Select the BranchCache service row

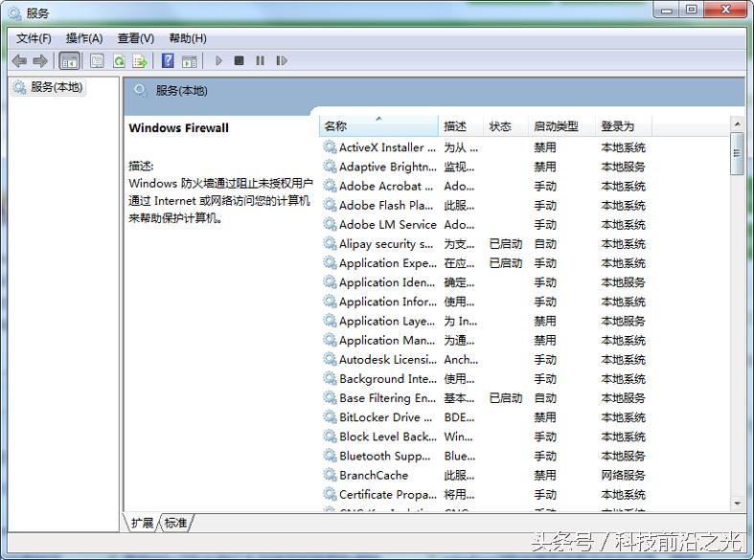pos(485,475)
